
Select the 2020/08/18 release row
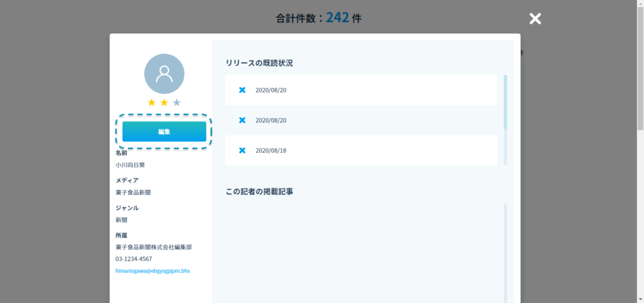tap(361, 150)
